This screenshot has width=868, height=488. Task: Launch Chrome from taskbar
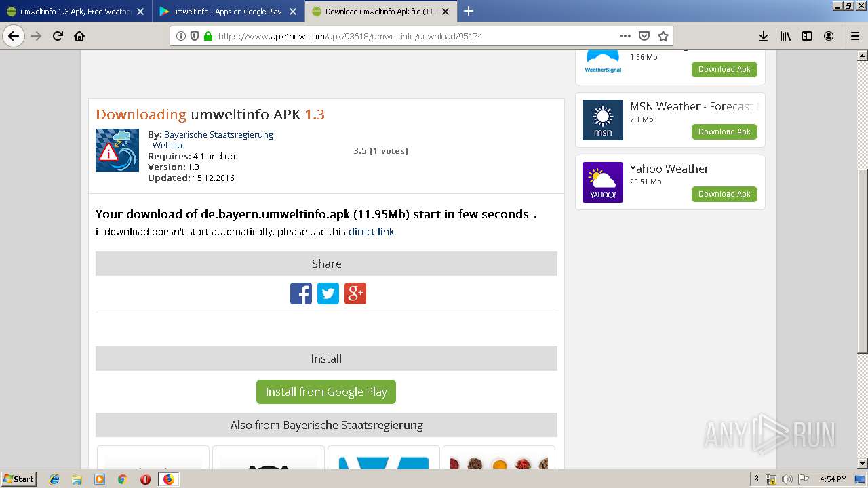[x=122, y=479]
